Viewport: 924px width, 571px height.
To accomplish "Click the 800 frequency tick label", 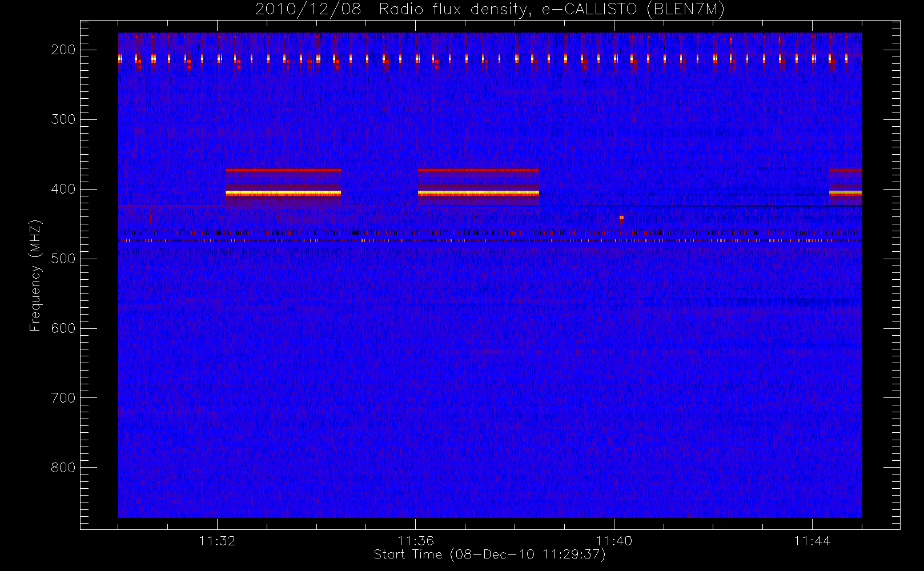I will [63, 468].
